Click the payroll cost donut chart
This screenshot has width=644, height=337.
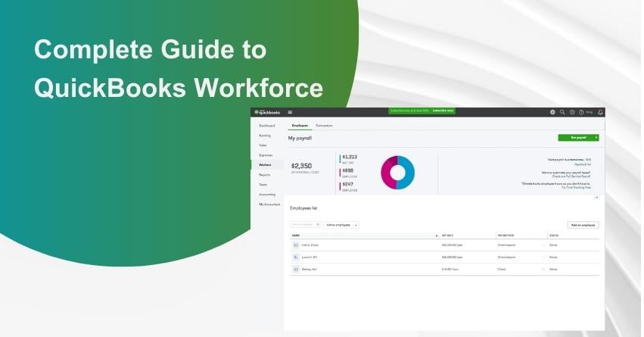pos(397,173)
